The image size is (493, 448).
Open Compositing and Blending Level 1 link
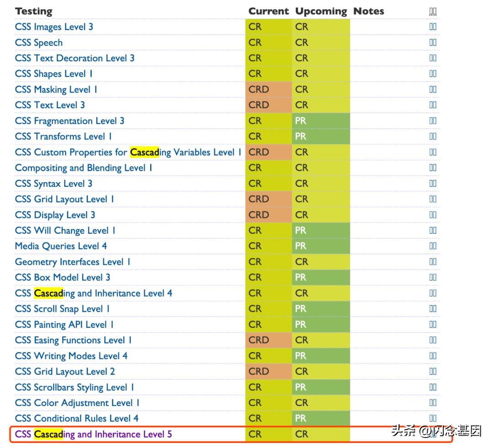click(84, 168)
